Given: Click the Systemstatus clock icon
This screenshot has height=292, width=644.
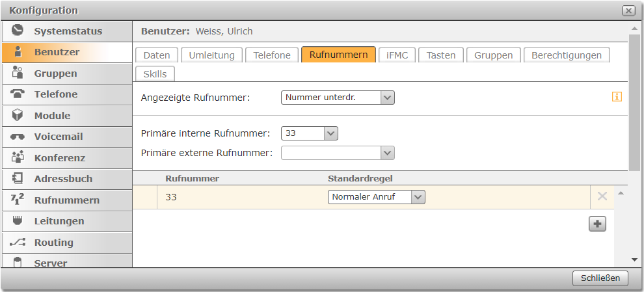Looking at the screenshot, I should coord(18,31).
